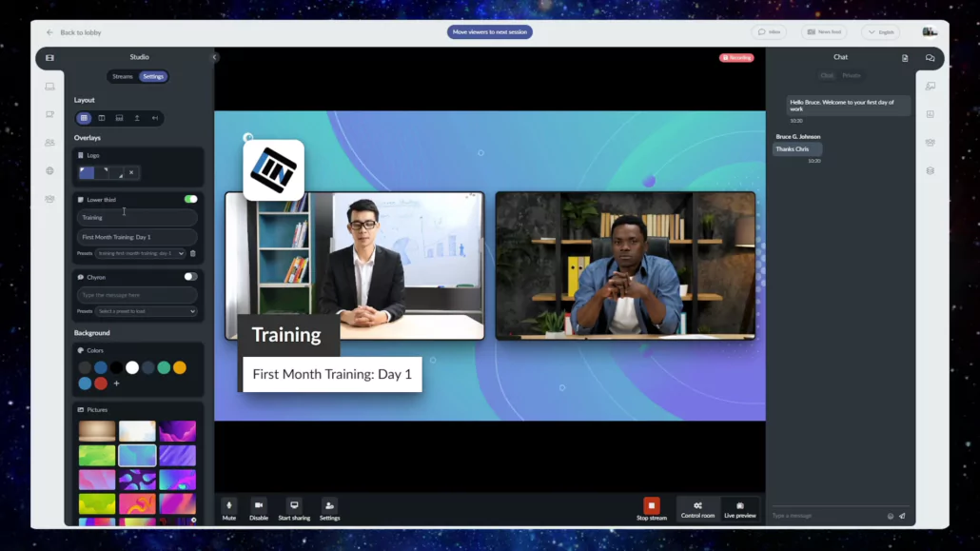Click Move viewers to next session

[489, 32]
